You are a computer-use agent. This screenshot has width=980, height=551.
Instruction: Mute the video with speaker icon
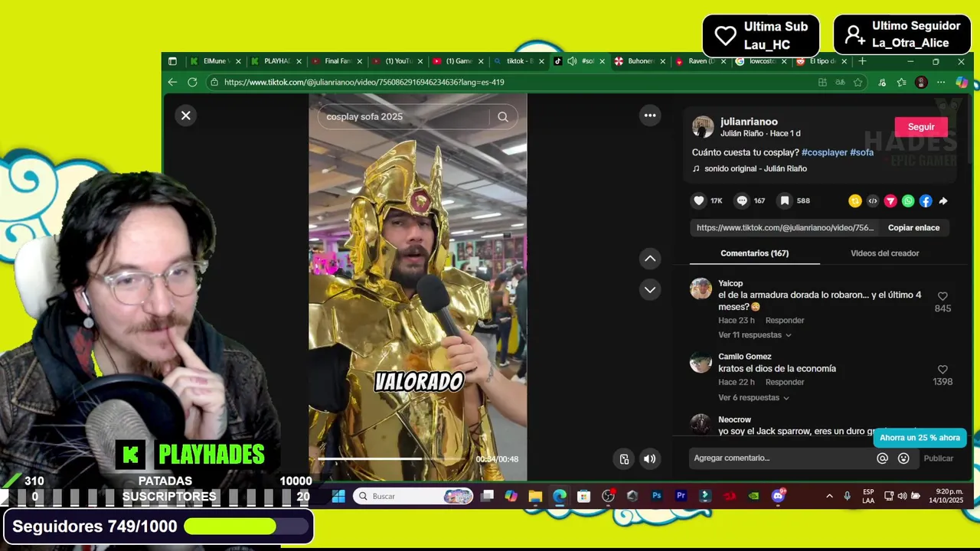point(649,459)
